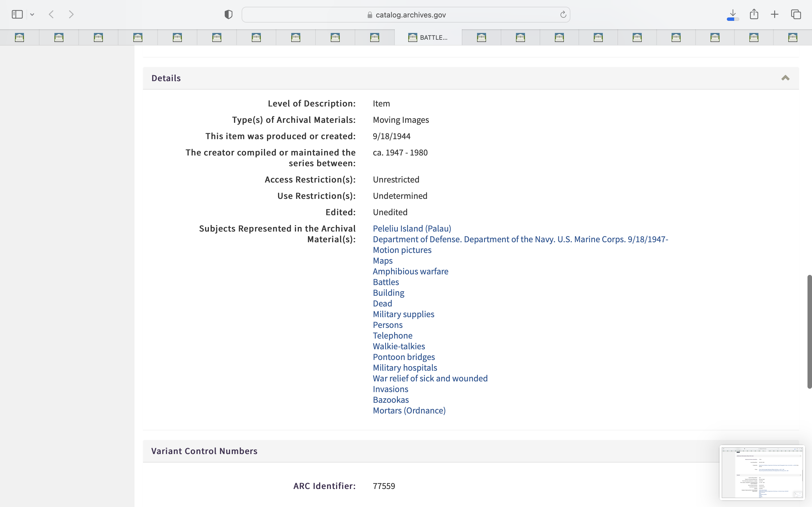Open the sidebar options dropdown chevron
Viewport: 812px width, 507px height.
[32, 14]
